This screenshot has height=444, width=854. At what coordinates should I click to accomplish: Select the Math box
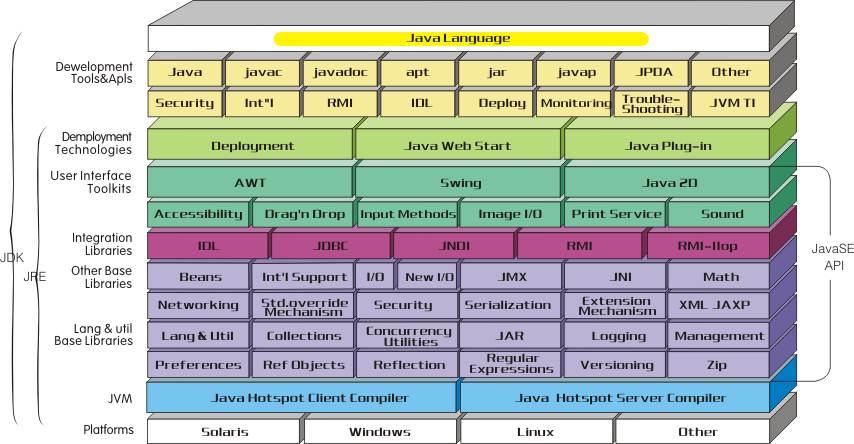click(x=719, y=277)
